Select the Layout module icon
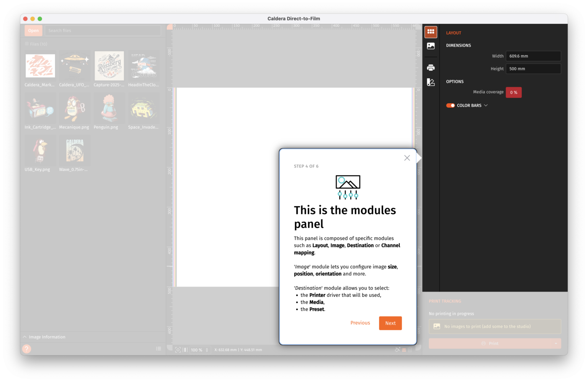 click(431, 32)
